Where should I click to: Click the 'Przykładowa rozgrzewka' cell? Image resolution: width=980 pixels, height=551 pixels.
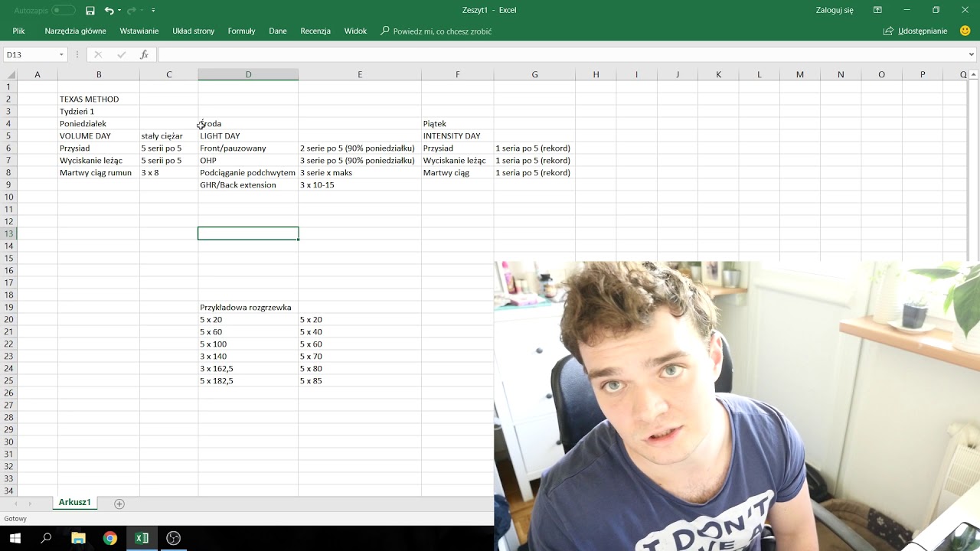pyautogui.click(x=248, y=307)
